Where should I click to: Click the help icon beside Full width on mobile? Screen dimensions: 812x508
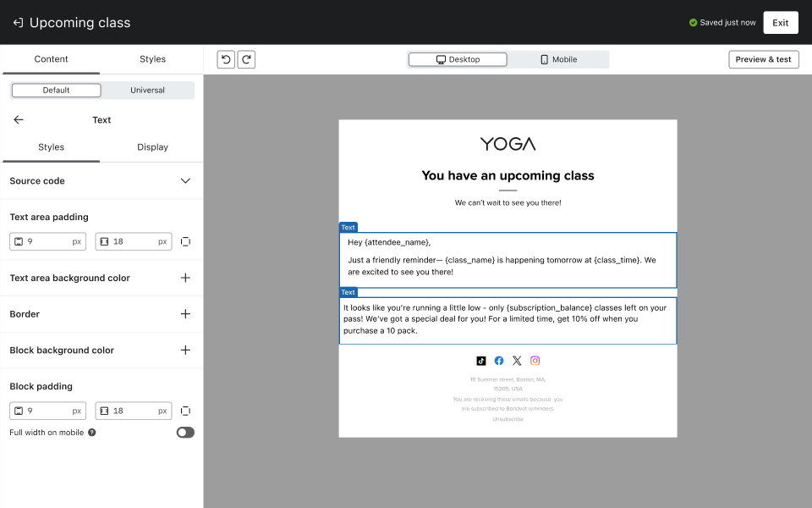[91, 433]
